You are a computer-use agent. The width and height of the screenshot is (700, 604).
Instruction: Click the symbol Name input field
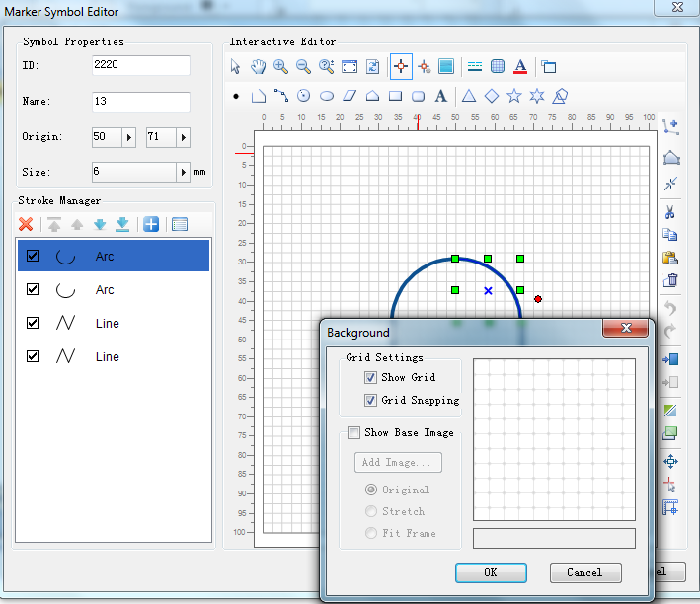[x=140, y=102]
